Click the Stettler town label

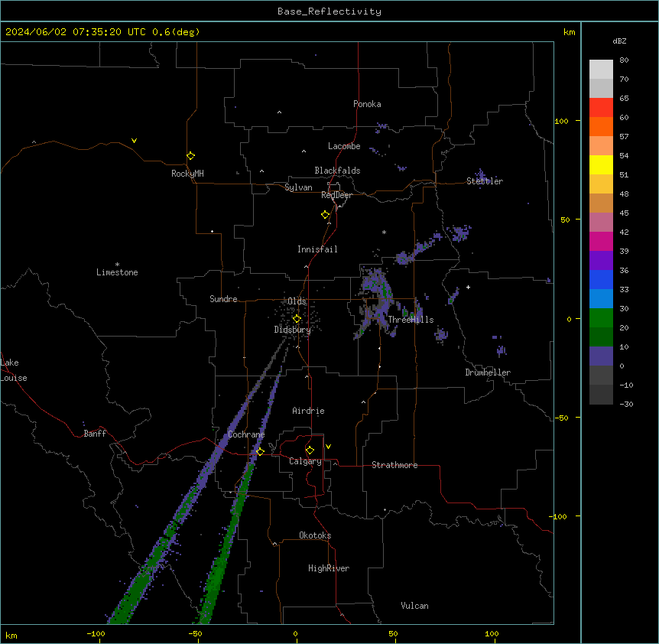(485, 181)
